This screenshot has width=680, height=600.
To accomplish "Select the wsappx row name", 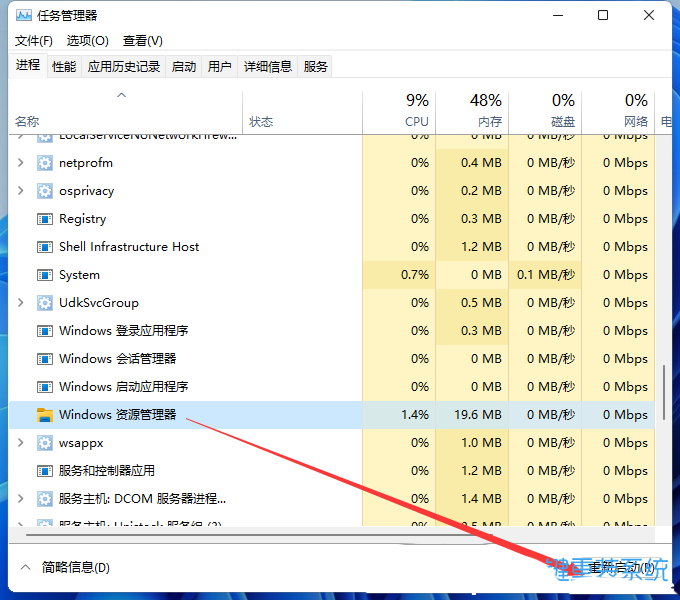I will tap(81, 443).
